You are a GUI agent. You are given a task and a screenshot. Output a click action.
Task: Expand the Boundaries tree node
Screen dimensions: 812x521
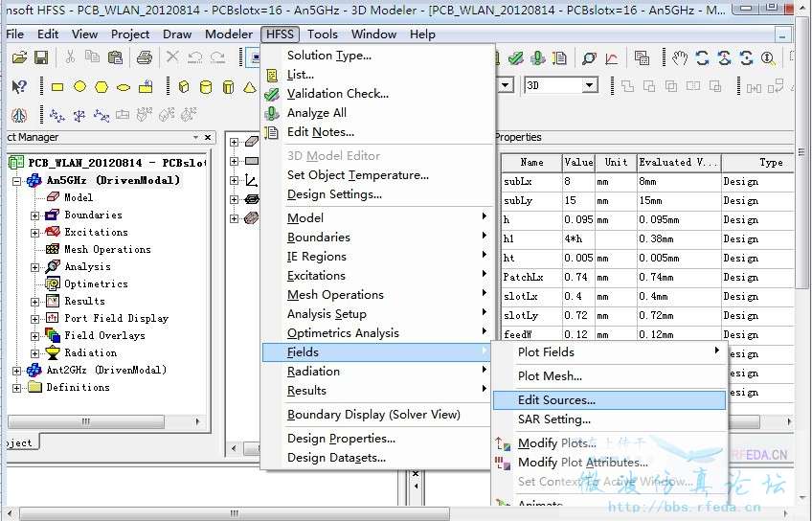34,215
